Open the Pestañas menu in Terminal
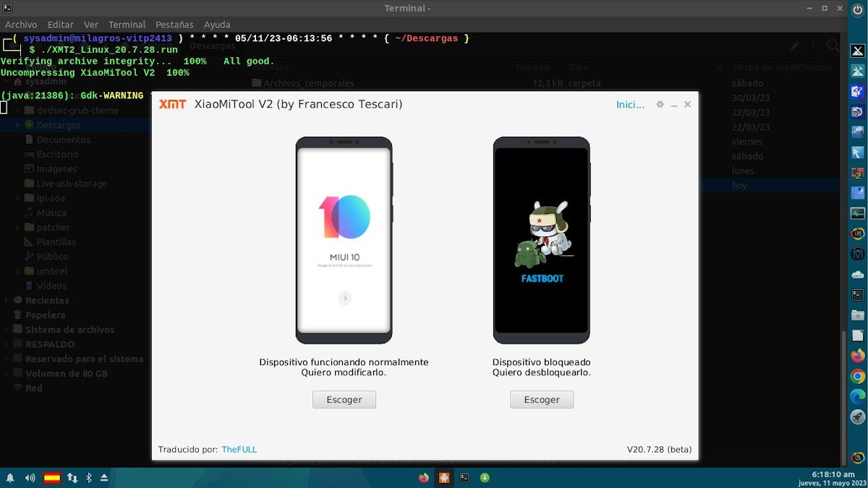The image size is (868, 488). pos(174,25)
